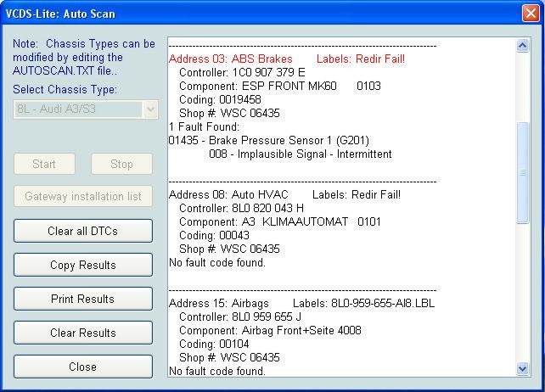Click fault '01435 - Brake Pressure Sensor 1 (G201)'
545x392 pixels.
click(x=268, y=140)
